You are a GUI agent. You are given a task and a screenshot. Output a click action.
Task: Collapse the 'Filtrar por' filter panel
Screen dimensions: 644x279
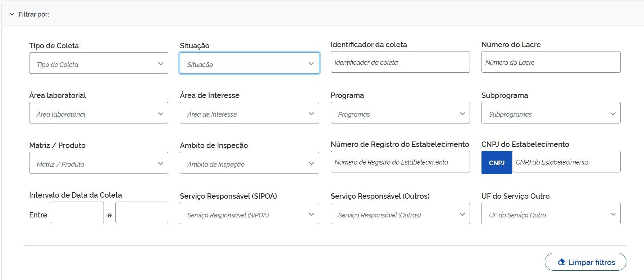pos(12,14)
